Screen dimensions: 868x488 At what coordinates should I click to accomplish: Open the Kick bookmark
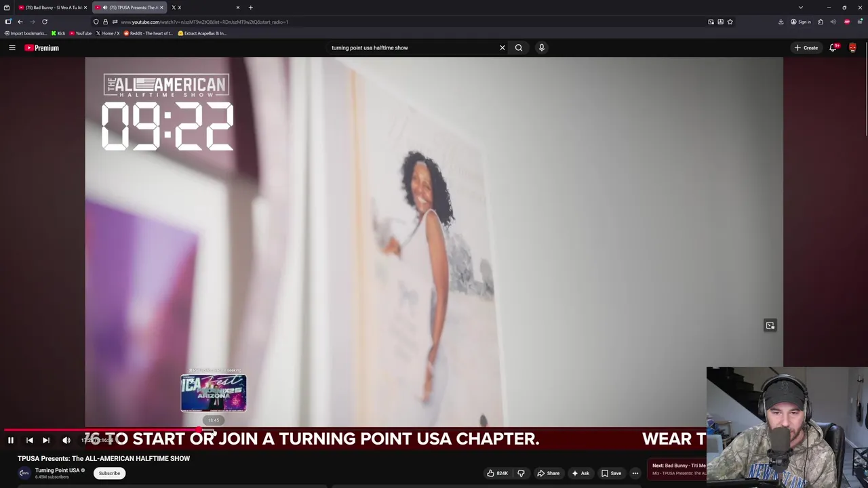pos(58,33)
